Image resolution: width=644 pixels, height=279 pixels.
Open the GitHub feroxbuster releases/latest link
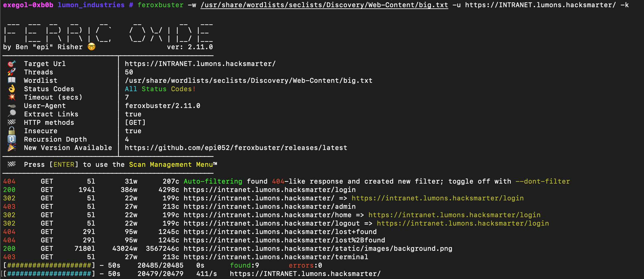(x=236, y=148)
